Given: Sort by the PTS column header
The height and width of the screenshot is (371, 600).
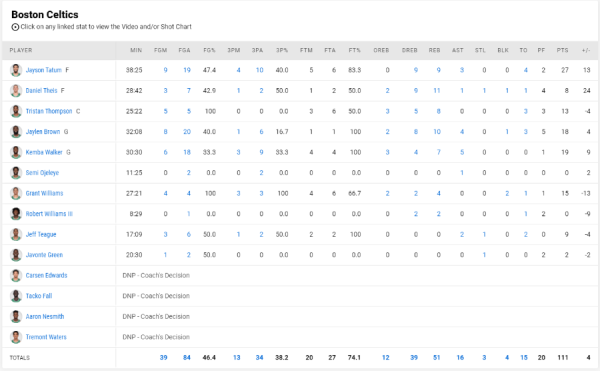Looking at the screenshot, I should (x=562, y=50).
